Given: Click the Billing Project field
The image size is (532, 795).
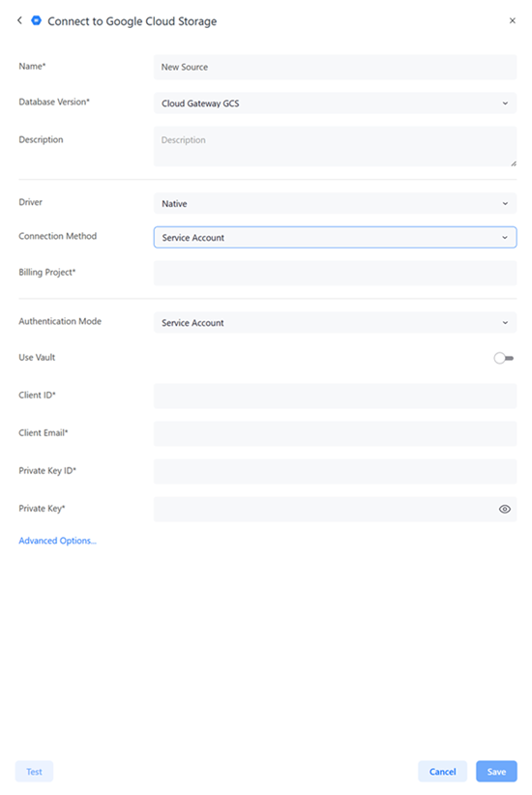Looking at the screenshot, I should 336,273.
